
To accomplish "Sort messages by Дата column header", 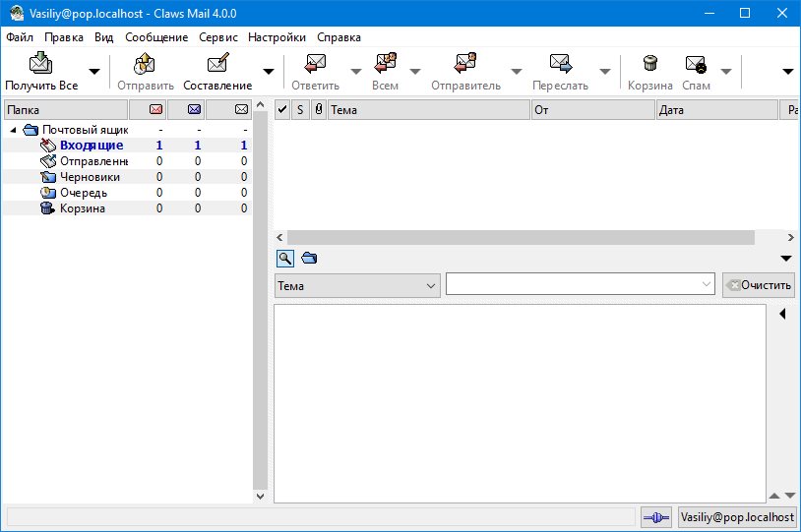I will tap(717, 110).
